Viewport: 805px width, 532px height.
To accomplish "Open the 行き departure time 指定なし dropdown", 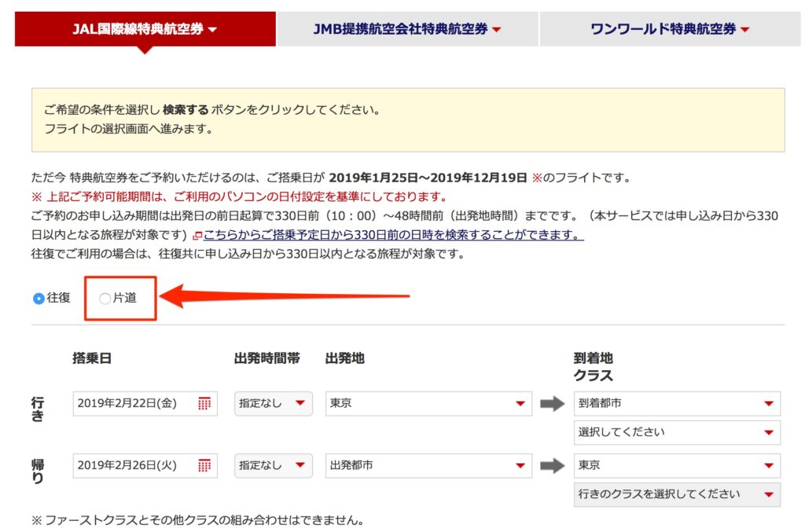I will coord(273,403).
